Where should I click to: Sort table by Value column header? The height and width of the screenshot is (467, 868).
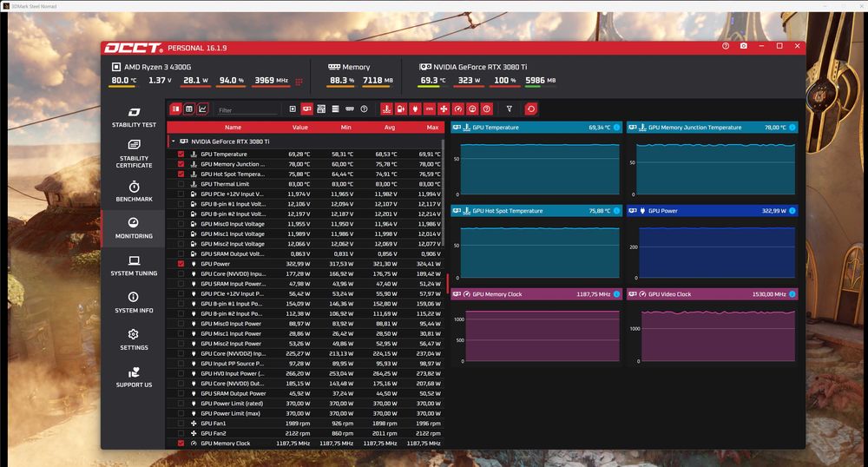coord(300,128)
